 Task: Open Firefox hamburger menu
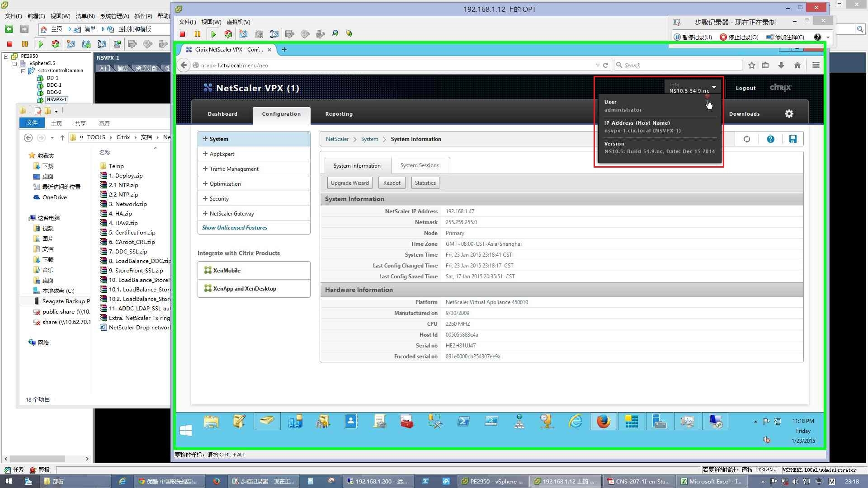coord(816,65)
